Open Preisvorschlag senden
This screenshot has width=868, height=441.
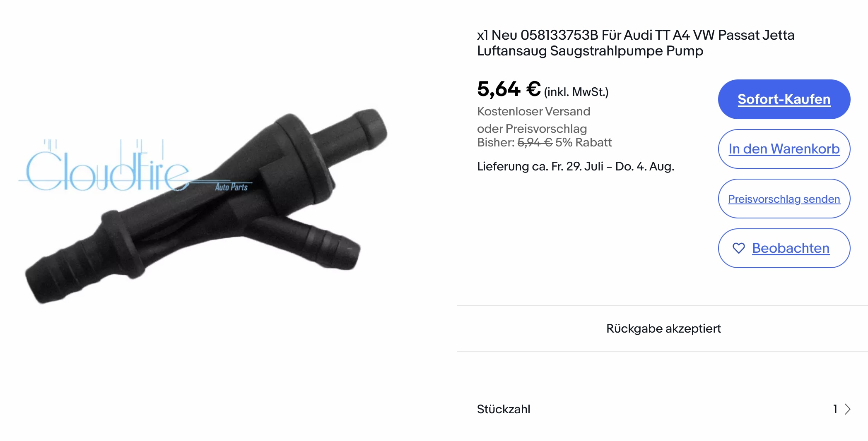point(784,199)
